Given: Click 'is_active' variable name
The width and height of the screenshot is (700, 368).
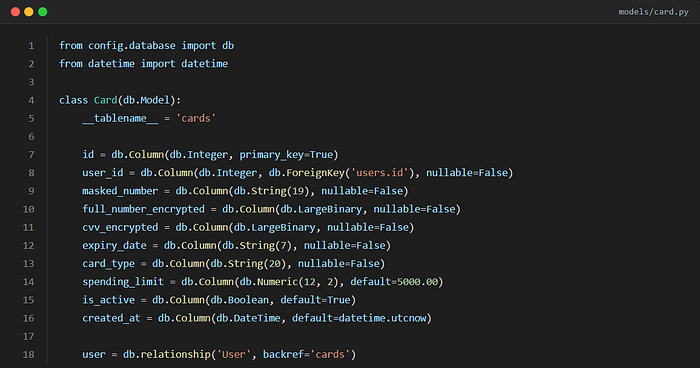Looking at the screenshot, I should coord(108,300).
